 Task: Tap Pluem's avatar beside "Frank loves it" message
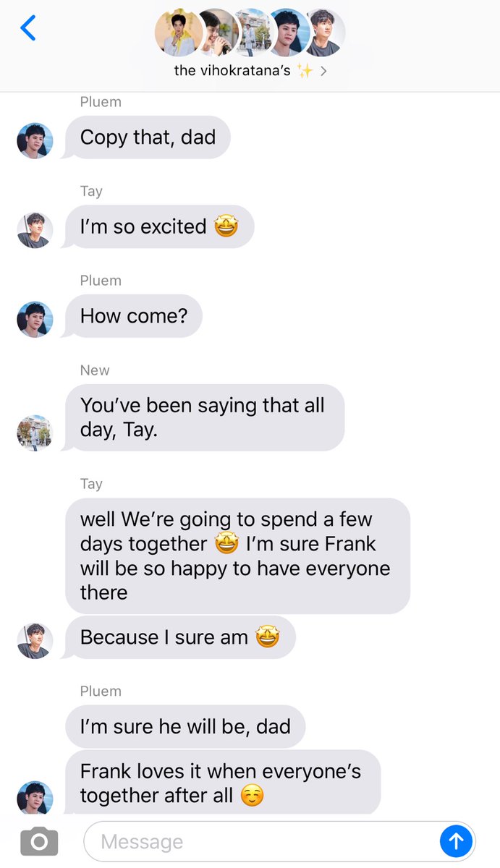[35, 796]
